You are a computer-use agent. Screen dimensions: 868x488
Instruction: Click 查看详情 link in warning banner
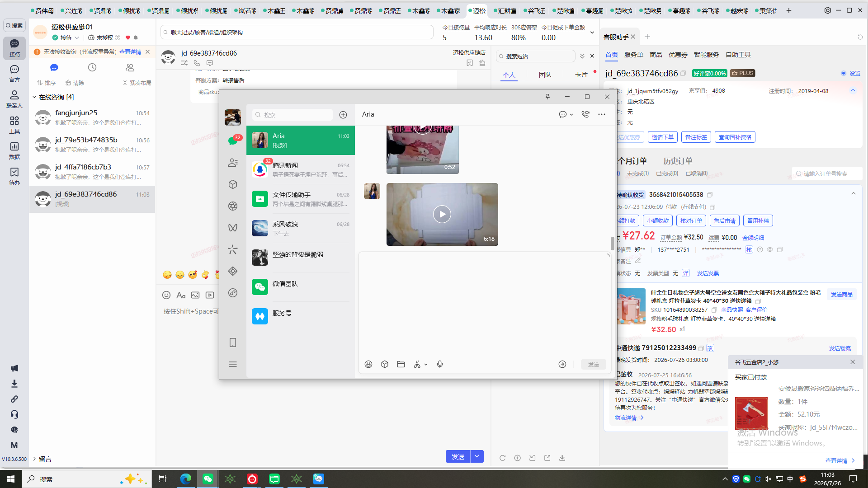point(130,52)
